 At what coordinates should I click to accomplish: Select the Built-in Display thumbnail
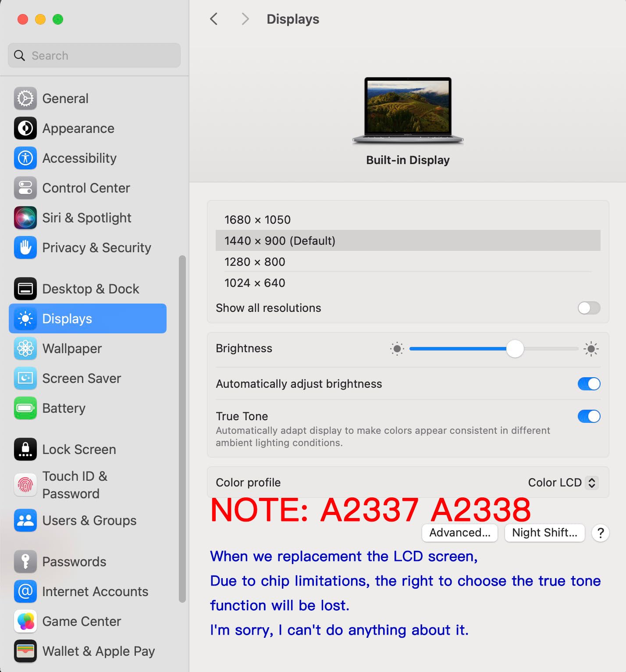(x=408, y=111)
